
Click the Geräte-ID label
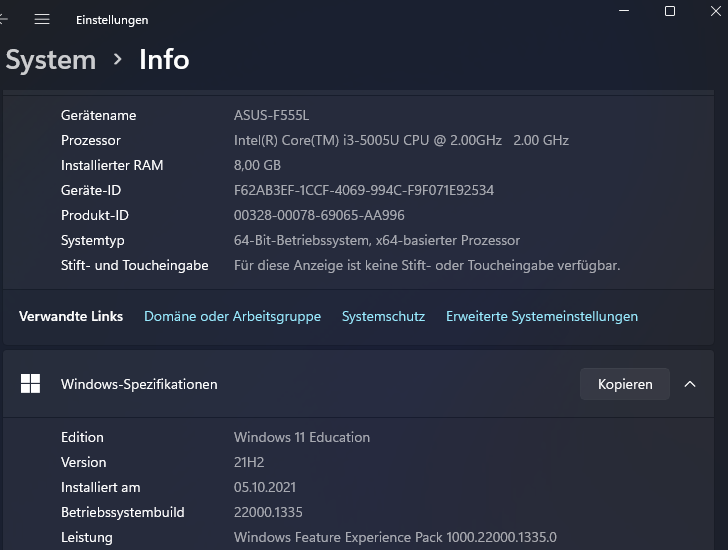point(91,190)
